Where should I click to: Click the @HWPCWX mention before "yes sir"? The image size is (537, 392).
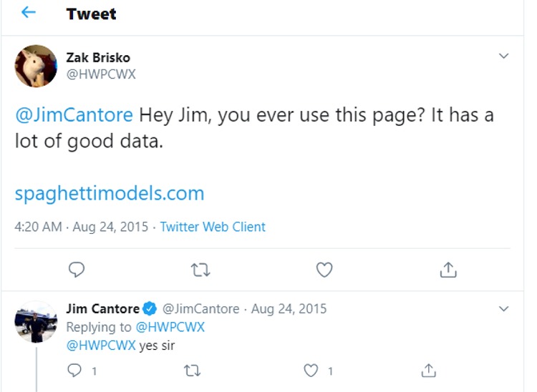[101, 346]
